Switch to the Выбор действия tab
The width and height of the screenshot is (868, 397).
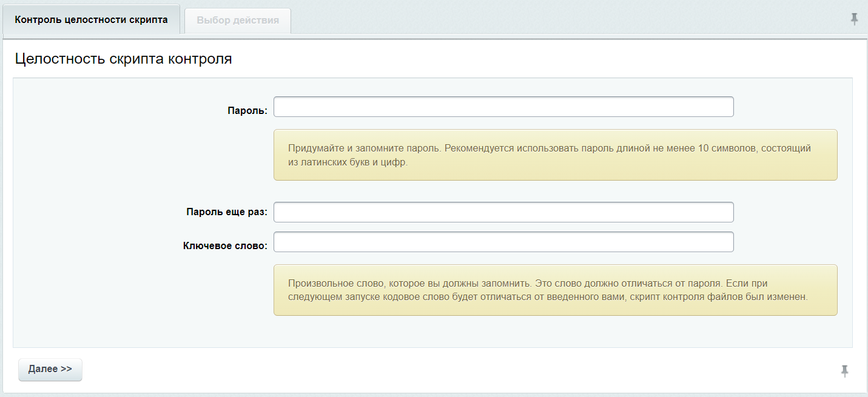pyautogui.click(x=238, y=20)
